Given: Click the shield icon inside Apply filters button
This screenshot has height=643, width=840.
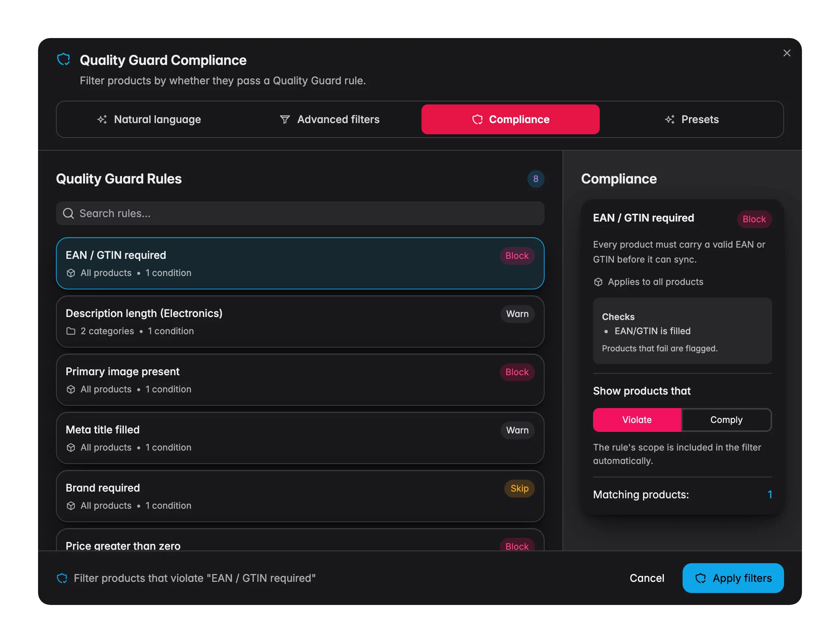Looking at the screenshot, I should tap(700, 578).
